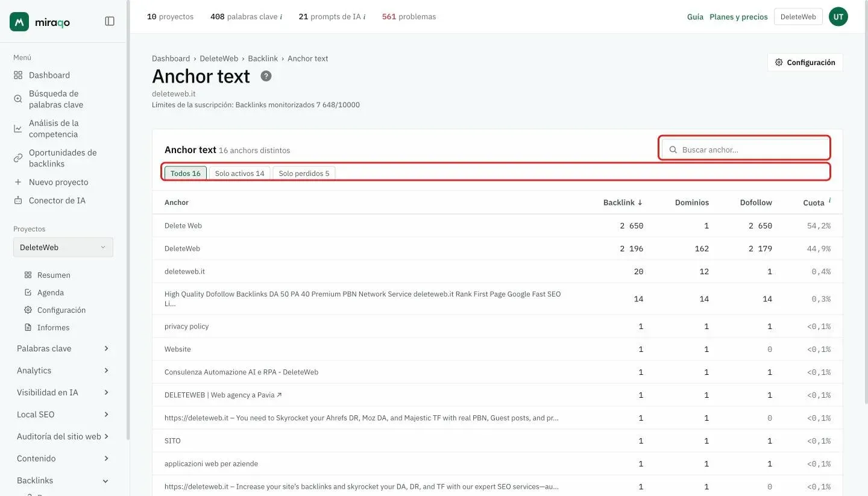868x496 pixels.
Task: Open the Agenda section
Action: coord(50,292)
